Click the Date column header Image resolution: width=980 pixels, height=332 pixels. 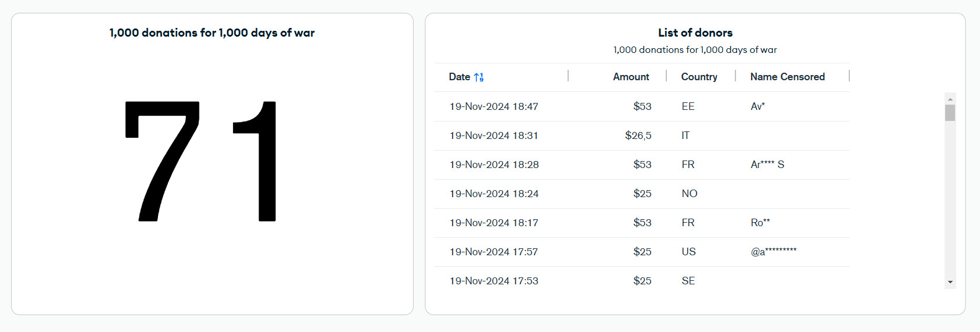coord(460,77)
